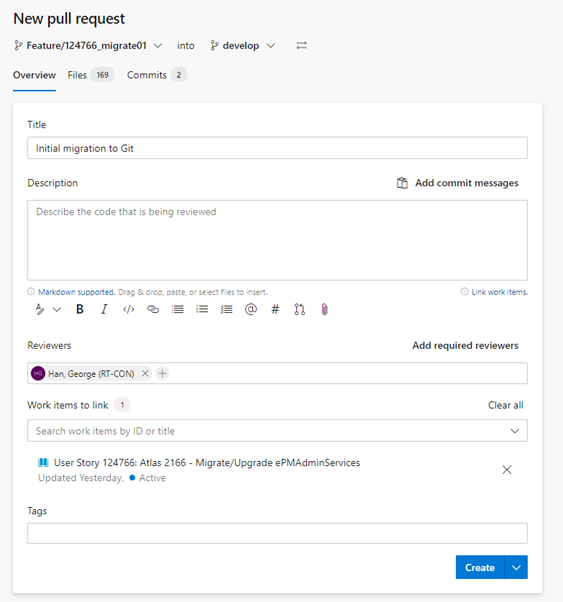Viewport: 563px width, 602px height.
Task: Expand the Create button options arrow
Action: click(516, 567)
